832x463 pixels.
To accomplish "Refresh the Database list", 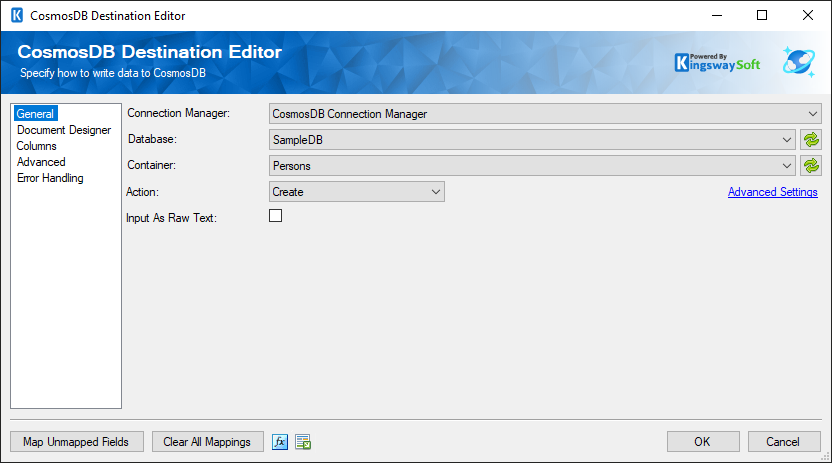I will point(811,140).
